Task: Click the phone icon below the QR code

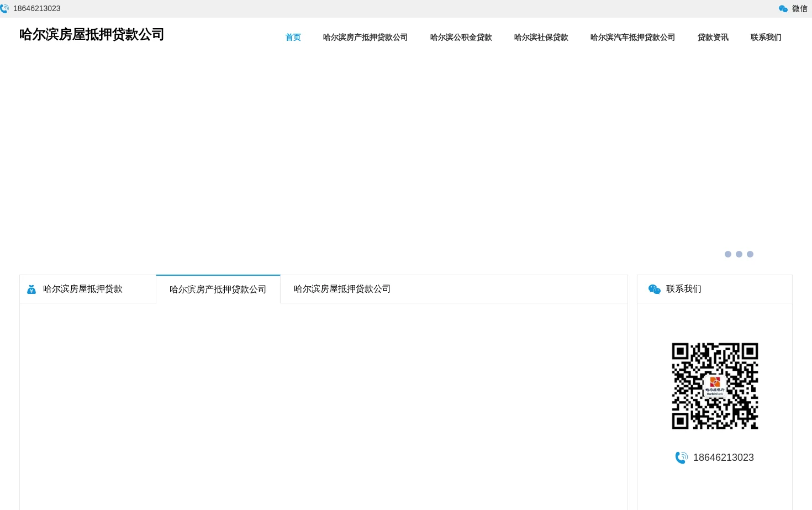Action: pos(682,458)
